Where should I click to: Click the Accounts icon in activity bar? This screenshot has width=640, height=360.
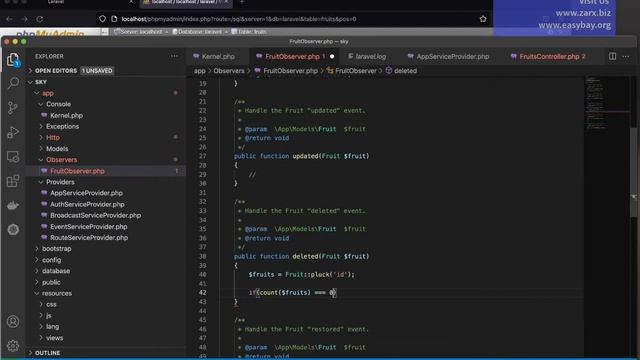(13, 322)
